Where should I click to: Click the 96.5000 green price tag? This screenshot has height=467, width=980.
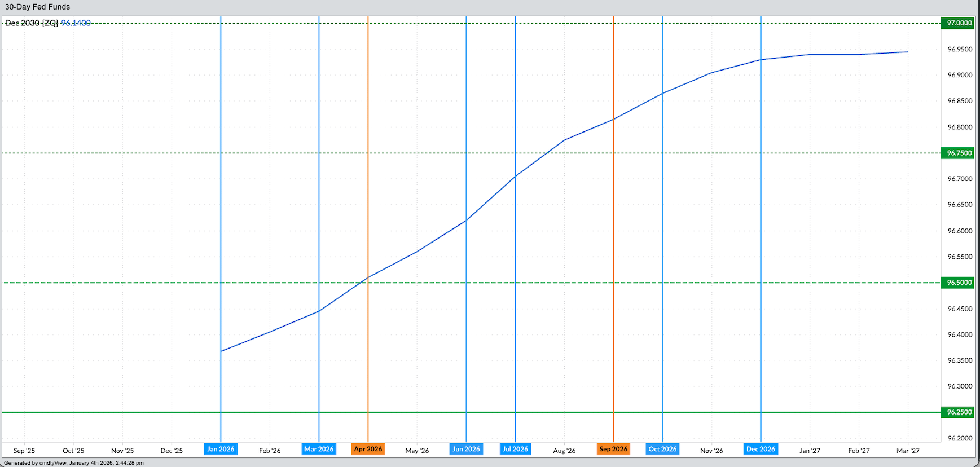[958, 283]
